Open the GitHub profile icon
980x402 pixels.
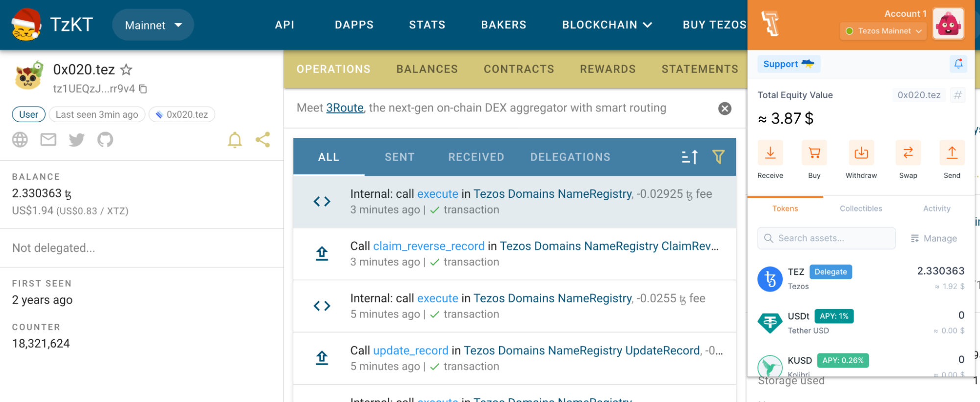pyautogui.click(x=105, y=140)
